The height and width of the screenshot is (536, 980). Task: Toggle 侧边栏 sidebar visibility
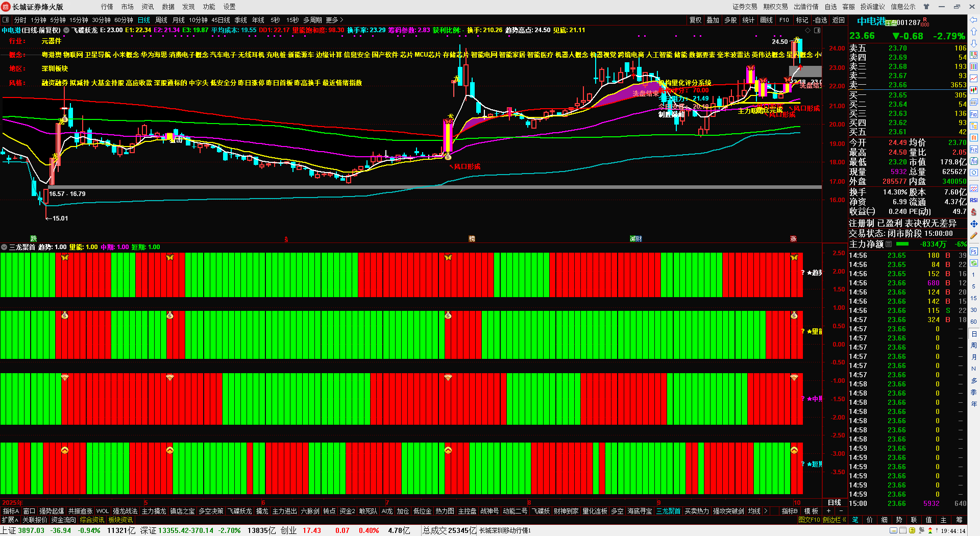tap(834, 520)
